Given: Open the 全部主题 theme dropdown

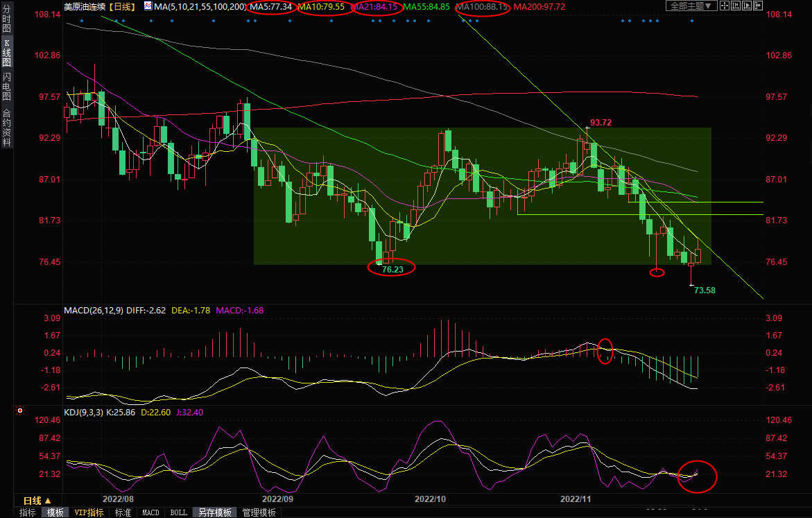Looking at the screenshot, I should click(689, 6).
